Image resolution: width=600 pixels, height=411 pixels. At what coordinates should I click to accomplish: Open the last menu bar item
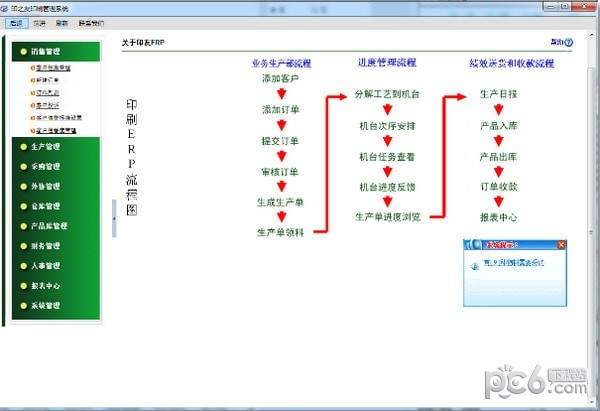click(x=90, y=21)
